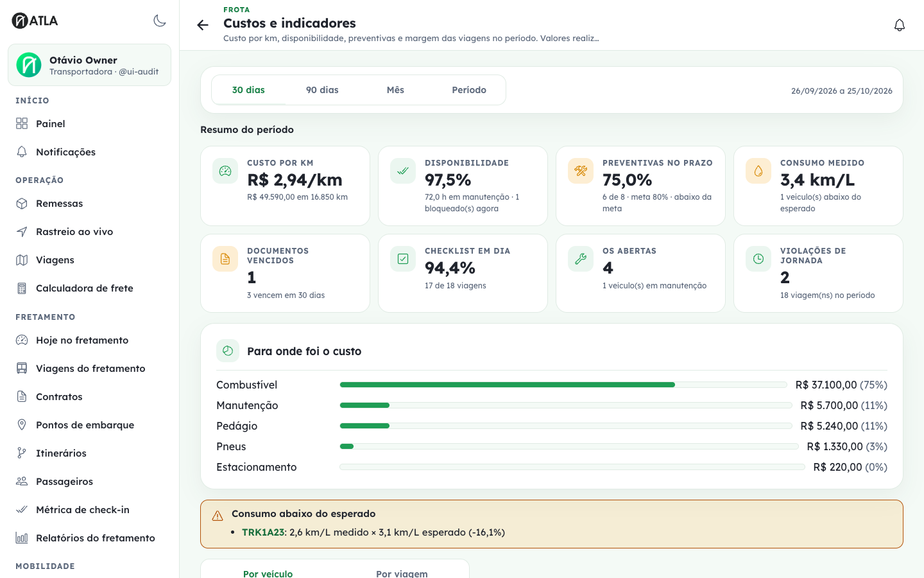This screenshot has height=578, width=924.
Task: Click the Checklist em dia card
Action: 463,273
